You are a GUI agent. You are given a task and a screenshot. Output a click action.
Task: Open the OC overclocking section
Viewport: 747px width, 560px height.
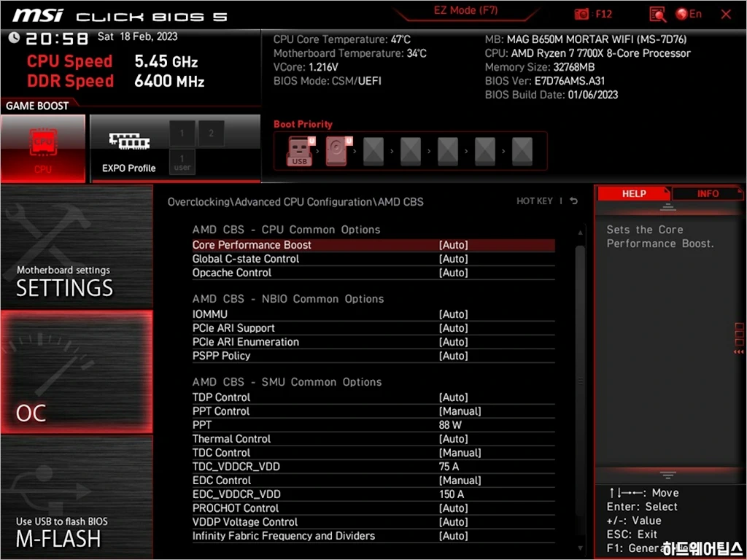tap(77, 372)
